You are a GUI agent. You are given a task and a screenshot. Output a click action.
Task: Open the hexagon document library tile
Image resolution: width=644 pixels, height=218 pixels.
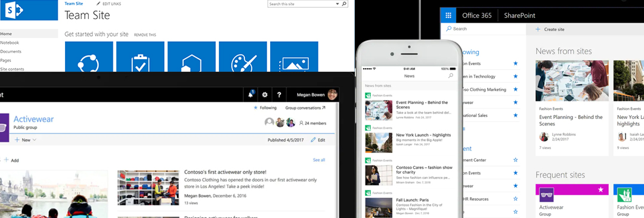coord(191,57)
